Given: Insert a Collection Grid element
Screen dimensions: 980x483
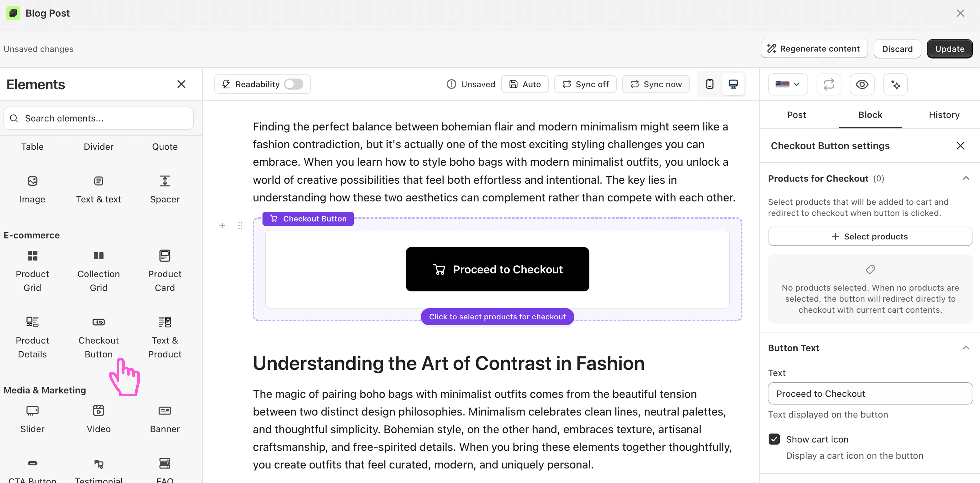Looking at the screenshot, I should (98, 271).
